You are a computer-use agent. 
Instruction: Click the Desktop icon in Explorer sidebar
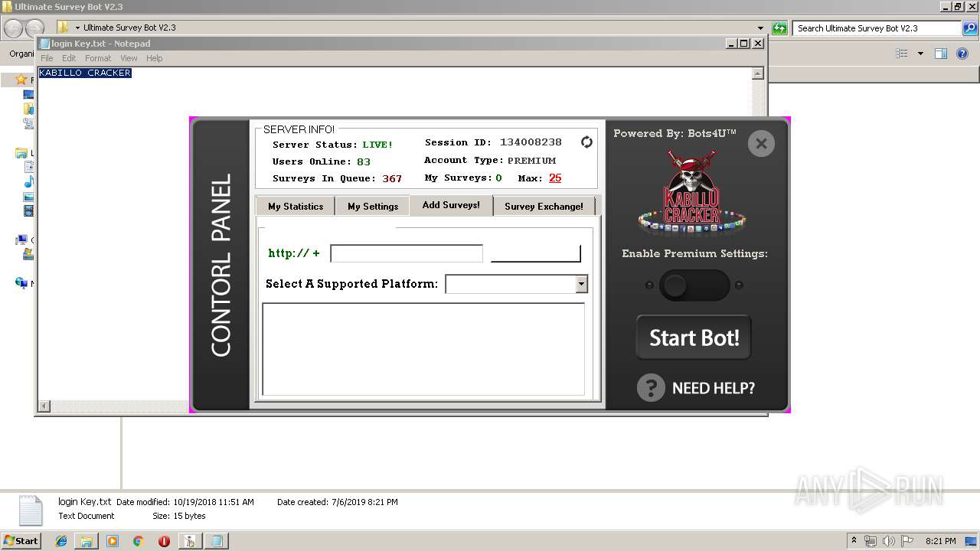[28, 95]
